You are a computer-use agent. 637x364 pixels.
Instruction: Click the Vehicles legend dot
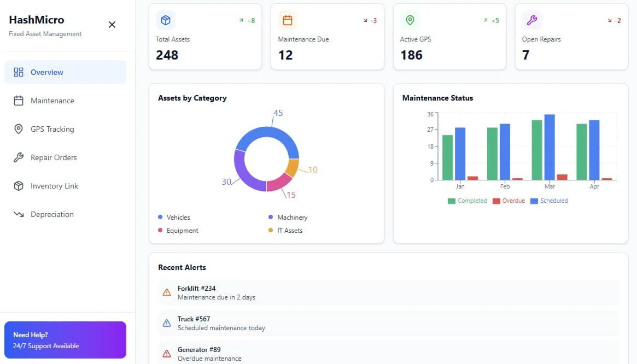(x=160, y=218)
